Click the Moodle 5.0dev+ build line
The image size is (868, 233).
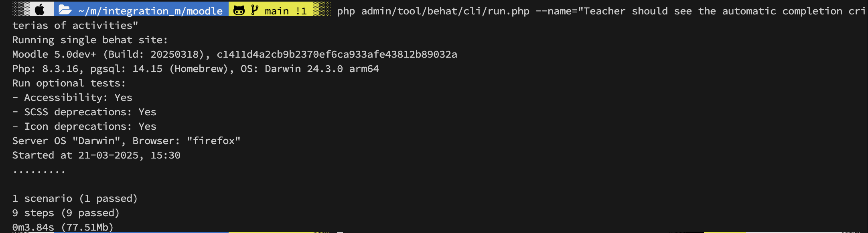coord(235,54)
